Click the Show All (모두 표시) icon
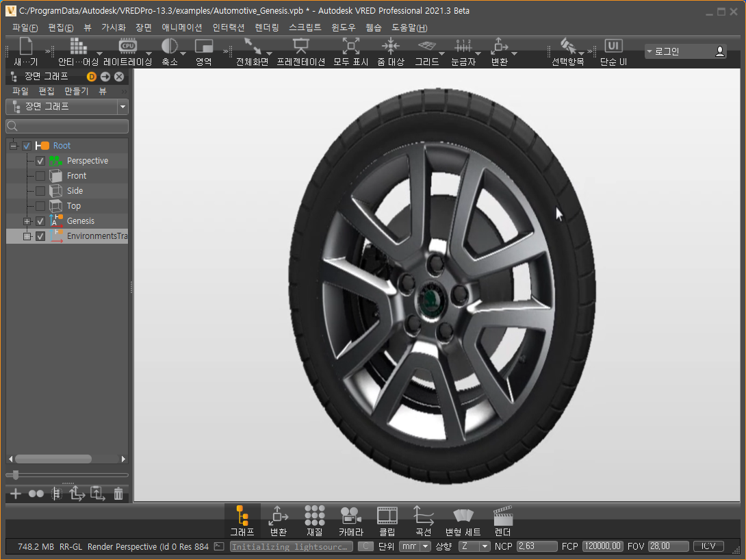 [350, 47]
